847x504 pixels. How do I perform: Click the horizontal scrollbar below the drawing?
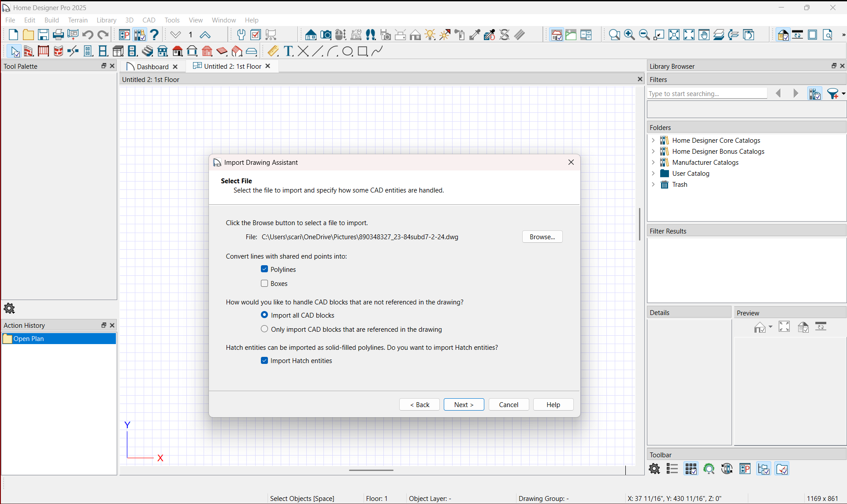point(371,470)
